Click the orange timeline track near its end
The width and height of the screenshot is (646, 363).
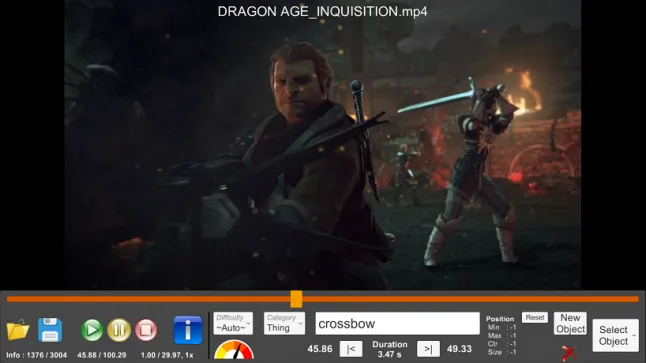click(x=618, y=299)
